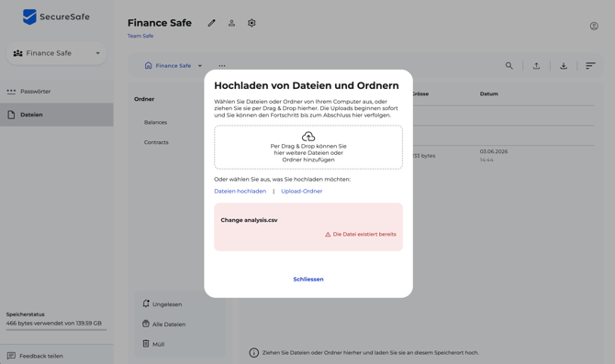This screenshot has height=364, width=615.
Task: Click the upload arrow icon in toolbar
Action: point(536,66)
